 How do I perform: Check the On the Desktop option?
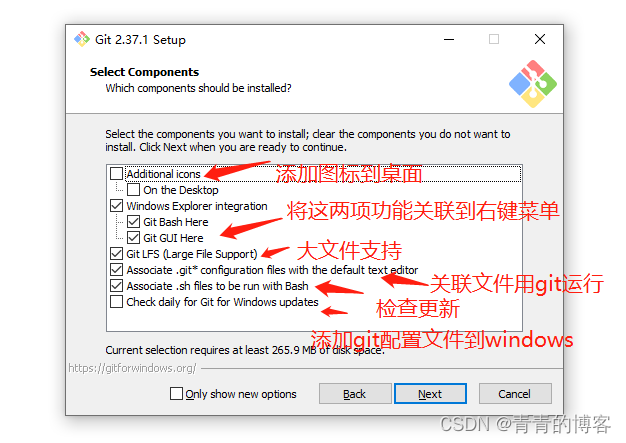tap(133, 190)
